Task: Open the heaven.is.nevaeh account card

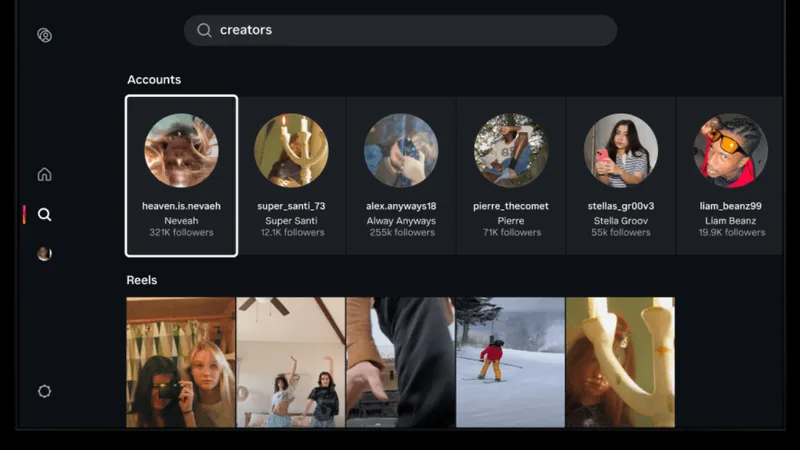Action: point(181,176)
